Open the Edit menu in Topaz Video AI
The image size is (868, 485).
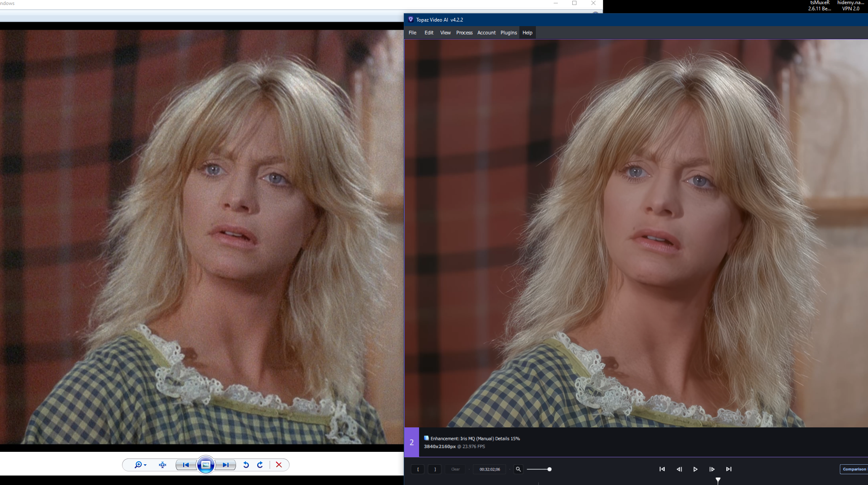point(429,33)
